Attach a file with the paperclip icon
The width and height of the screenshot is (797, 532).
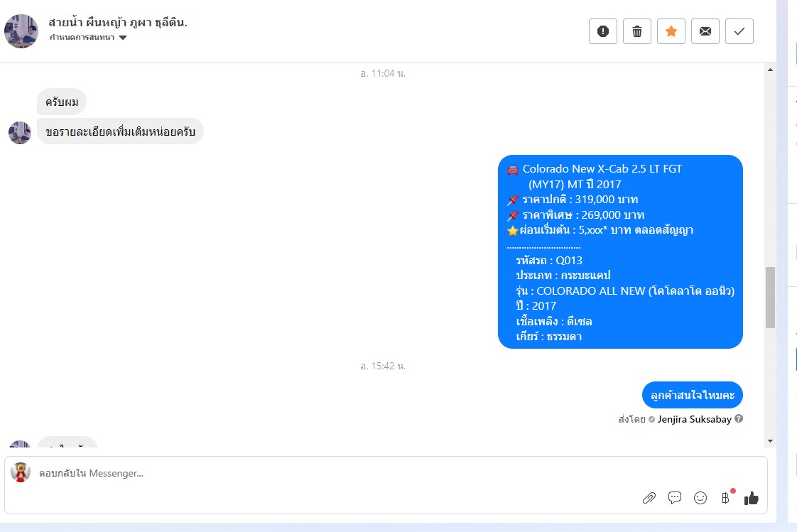point(649,498)
